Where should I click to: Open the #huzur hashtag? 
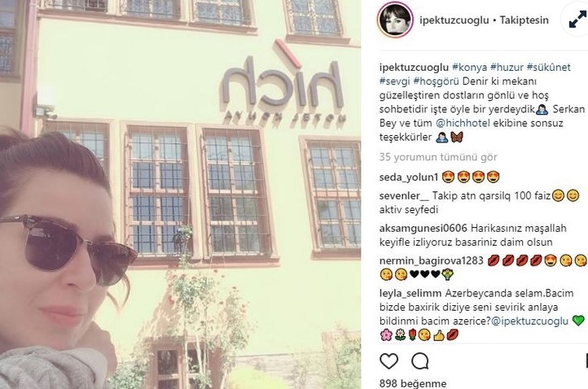[507, 68]
